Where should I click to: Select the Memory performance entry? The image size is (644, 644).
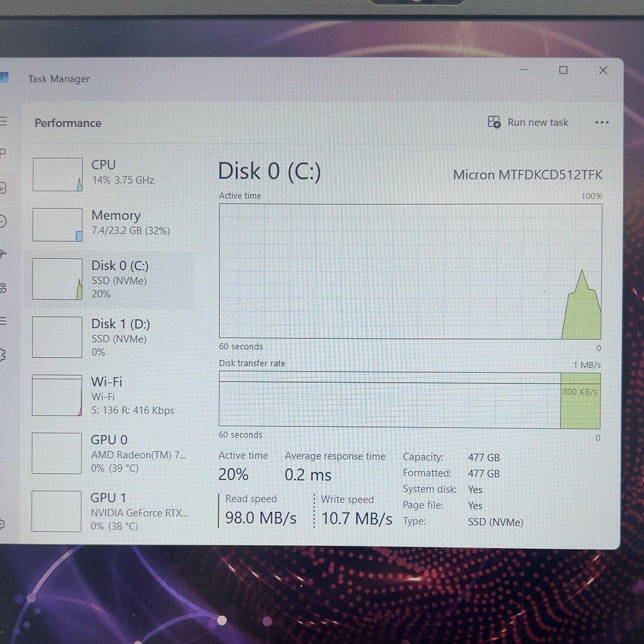109,224
